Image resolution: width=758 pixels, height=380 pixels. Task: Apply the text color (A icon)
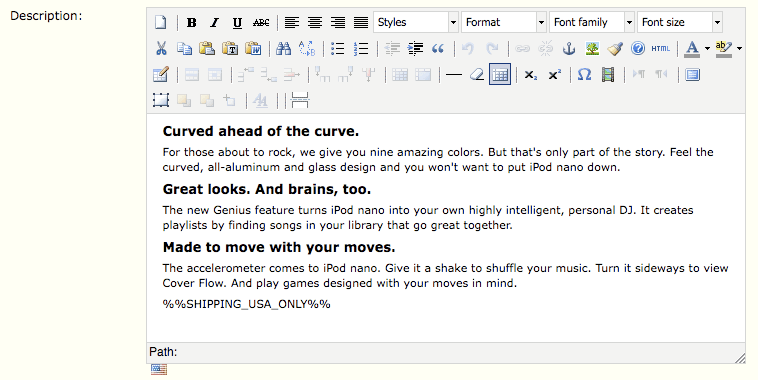point(692,48)
